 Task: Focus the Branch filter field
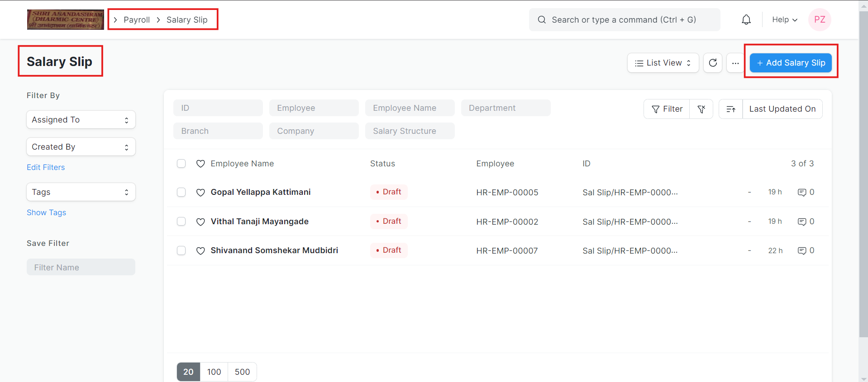[x=218, y=131]
